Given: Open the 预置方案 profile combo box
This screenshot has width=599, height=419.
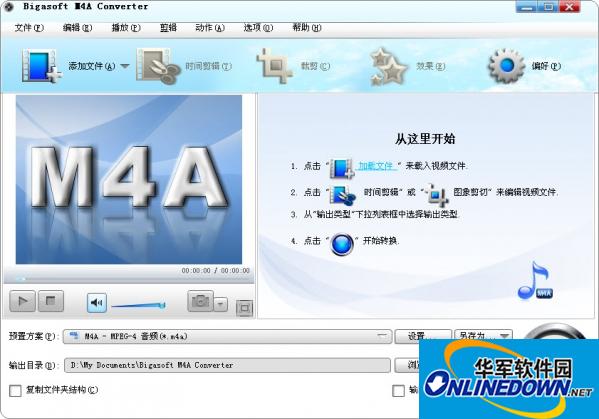Looking at the screenshot, I should [227, 336].
